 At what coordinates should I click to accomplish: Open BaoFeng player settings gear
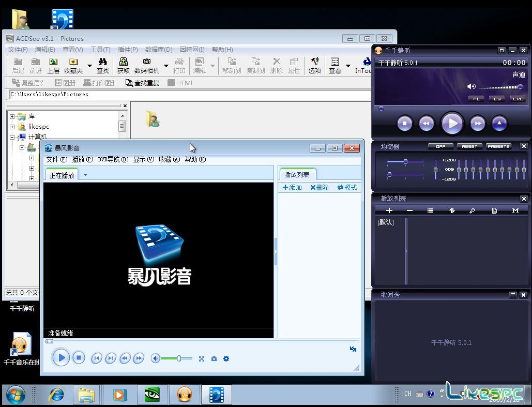(226, 358)
